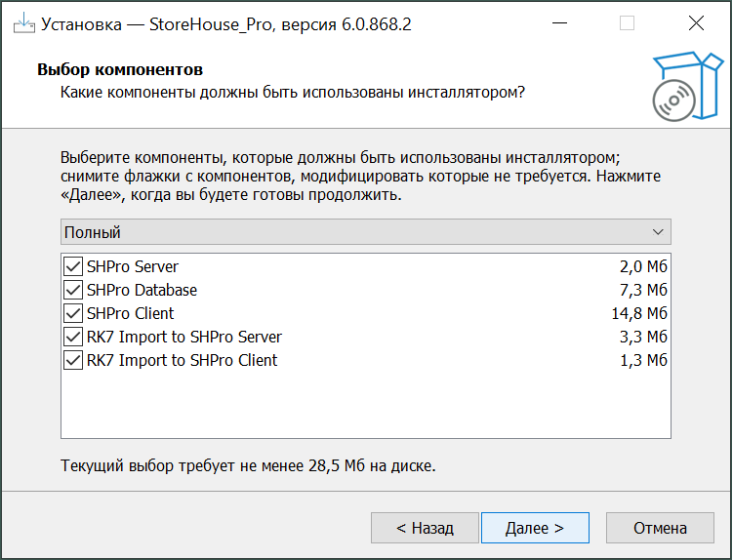
Task: Close the installer window
Action: (696, 23)
